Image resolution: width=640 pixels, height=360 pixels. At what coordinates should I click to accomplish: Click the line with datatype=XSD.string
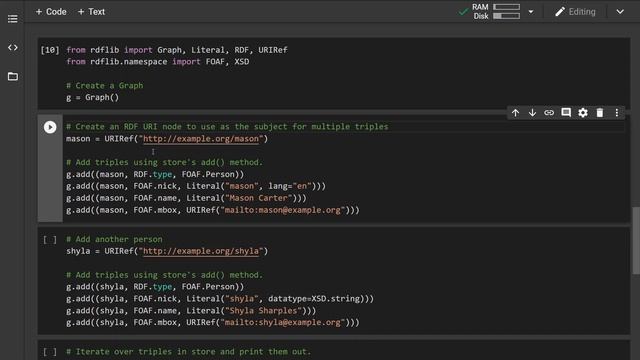point(220,299)
